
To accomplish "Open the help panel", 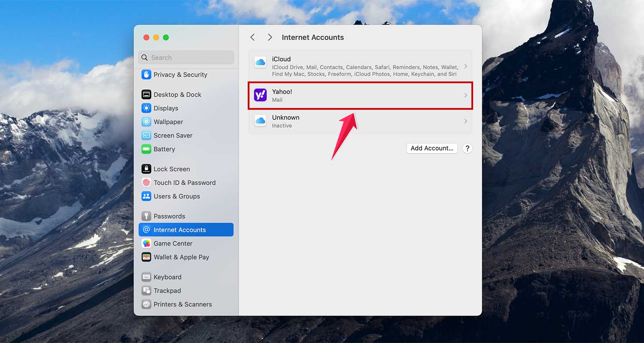I will point(467,148).
